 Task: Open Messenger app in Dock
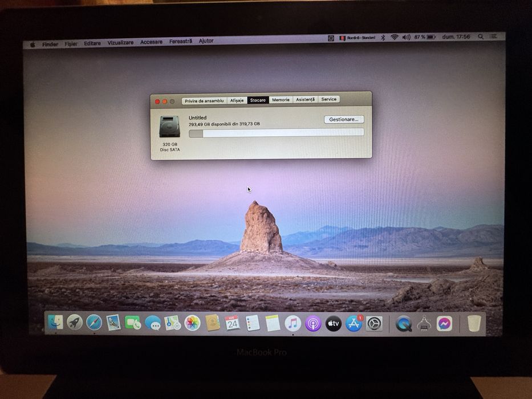point(444,324)
